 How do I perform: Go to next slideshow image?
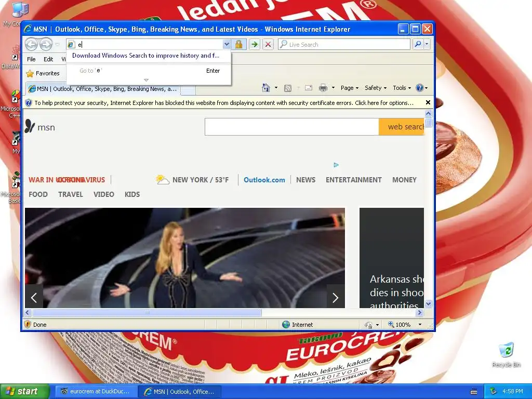pyautogui.click(x=335, y=298)
